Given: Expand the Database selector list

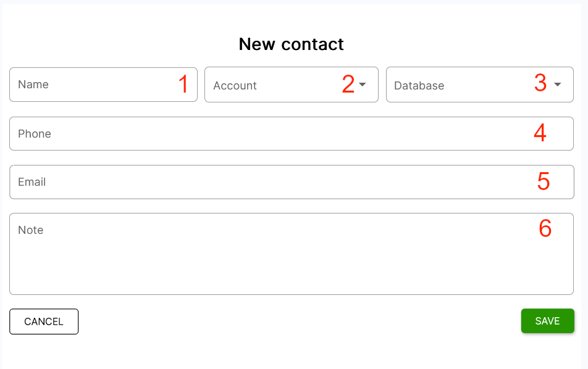Looking at the screenshot, I should pyautogui.click(x=479, y=85).
